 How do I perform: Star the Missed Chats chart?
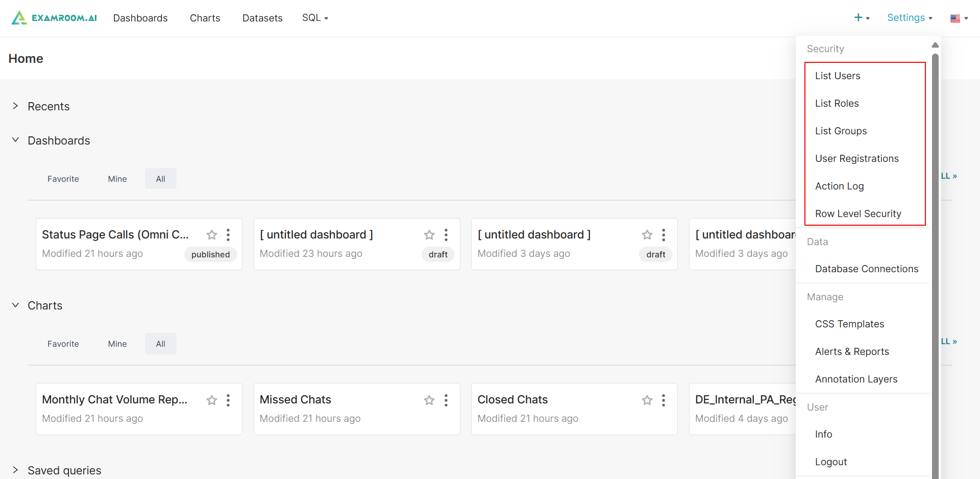[429, 400]
